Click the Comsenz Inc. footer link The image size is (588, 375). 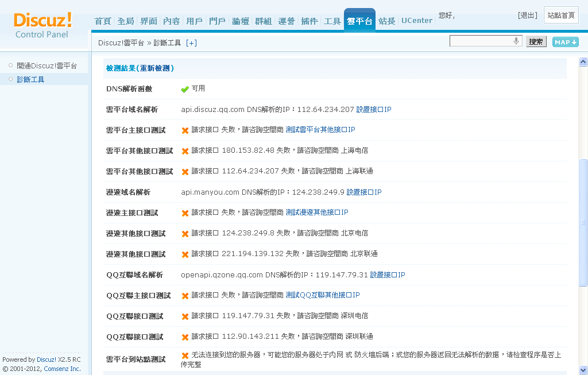62,369
